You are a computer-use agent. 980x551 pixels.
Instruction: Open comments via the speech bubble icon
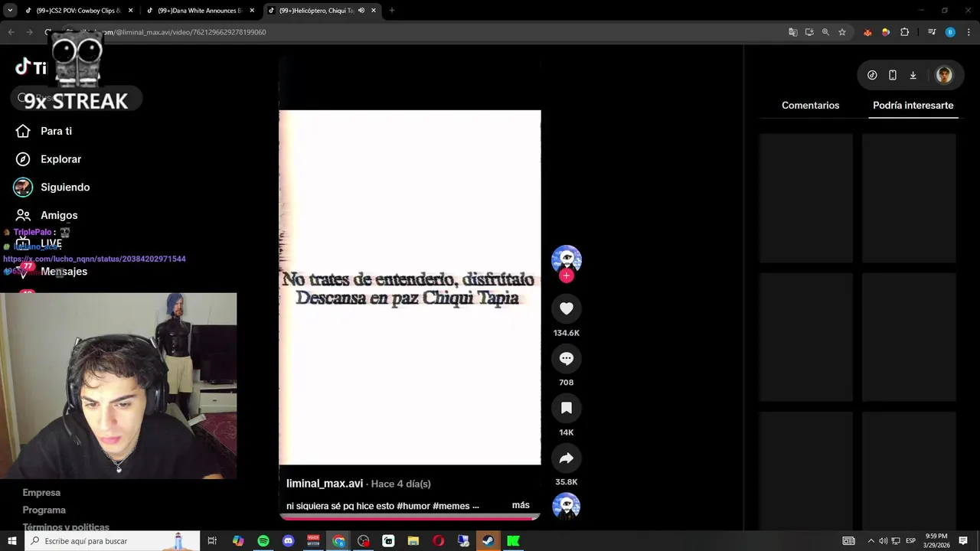point(567,358)
